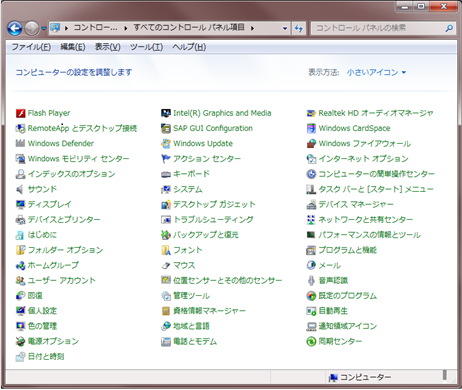The image size is (462, 390).
Task: Expand the recent pages arrow beside Forward
Action: pyautogui.click(x=44, y=29)
